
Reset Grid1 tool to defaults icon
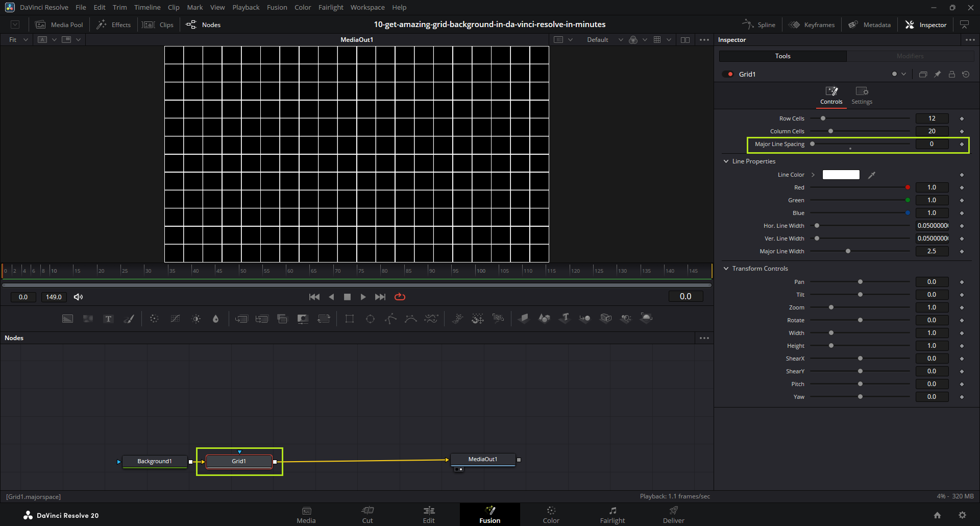pyautogui.click(x=966, y=75)
